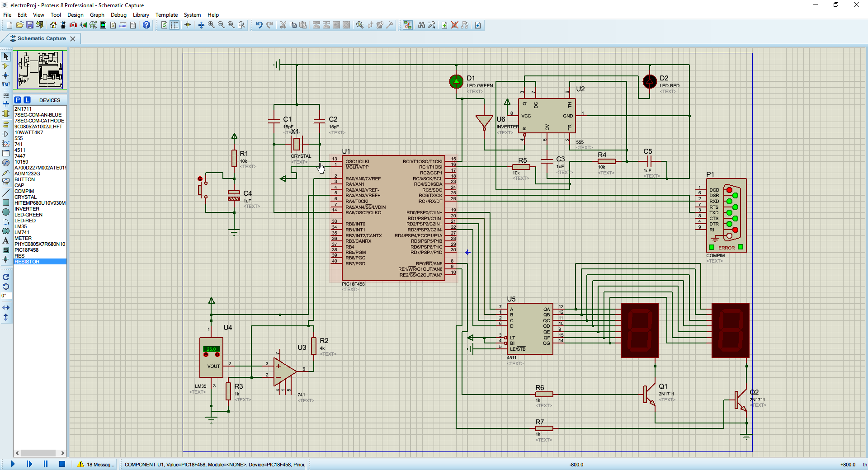Pan the view with the center-at-cursor icon
The image size is (868, 470).
point(201,25)
